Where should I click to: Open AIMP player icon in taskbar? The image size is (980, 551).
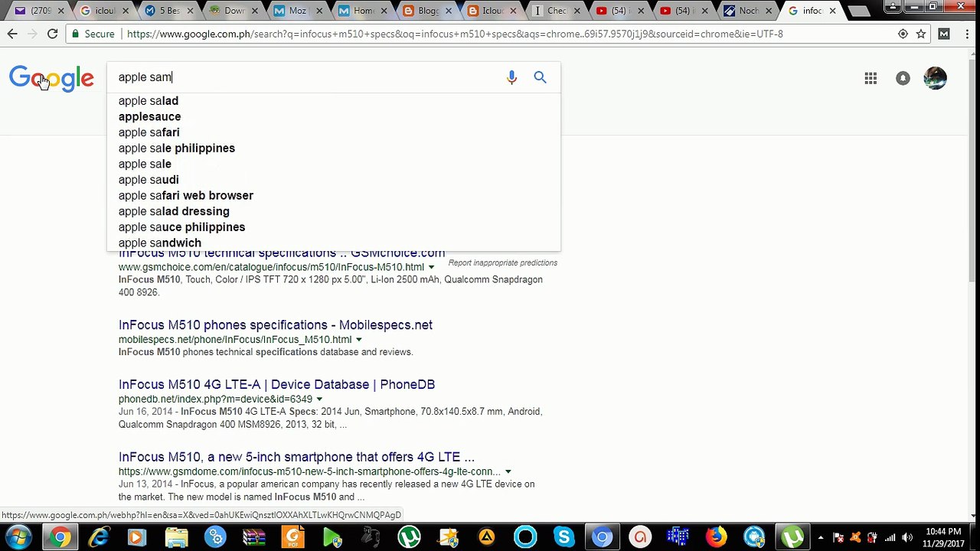point(487,537)
